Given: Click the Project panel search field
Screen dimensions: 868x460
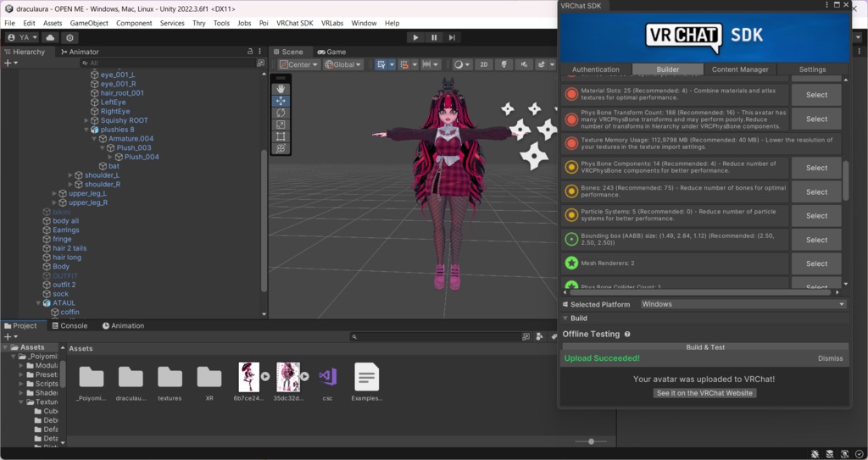Looking at the screenshot, I should (x=435, y=336).
